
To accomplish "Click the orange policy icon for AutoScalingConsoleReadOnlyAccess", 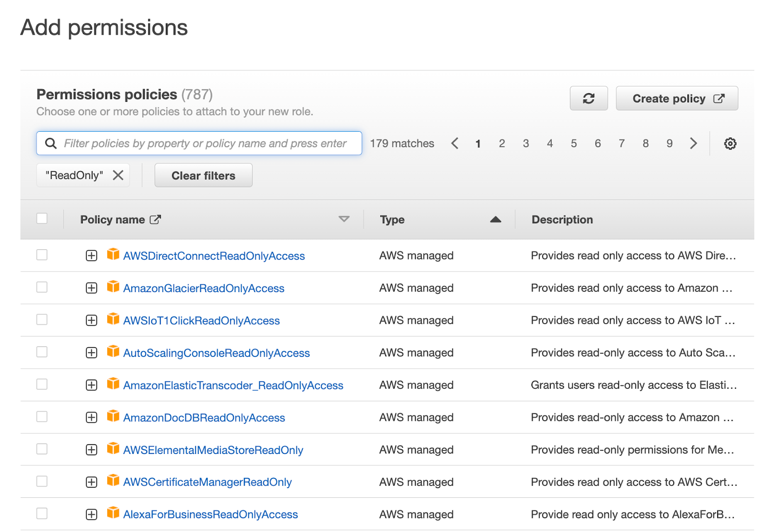I will 113,352.
